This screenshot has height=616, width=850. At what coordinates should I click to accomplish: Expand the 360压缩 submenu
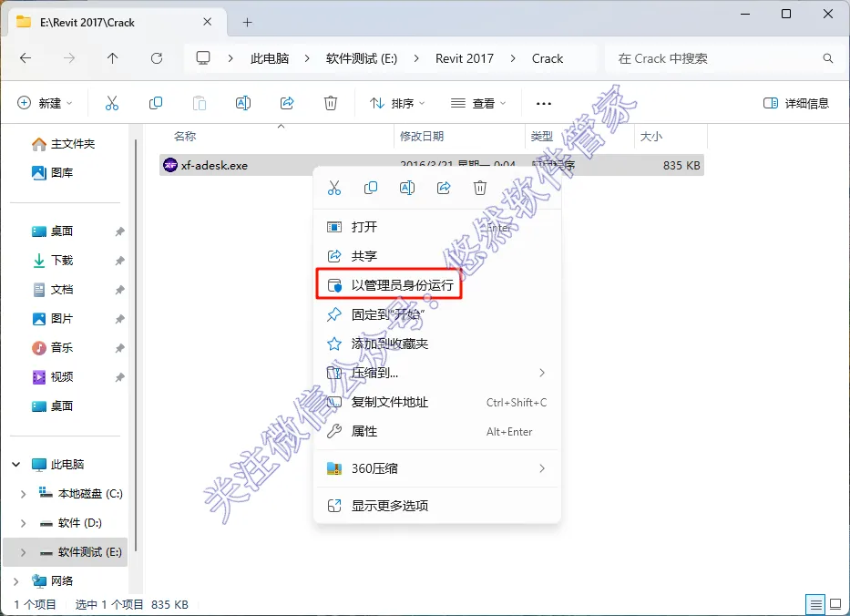pos(541,468)
